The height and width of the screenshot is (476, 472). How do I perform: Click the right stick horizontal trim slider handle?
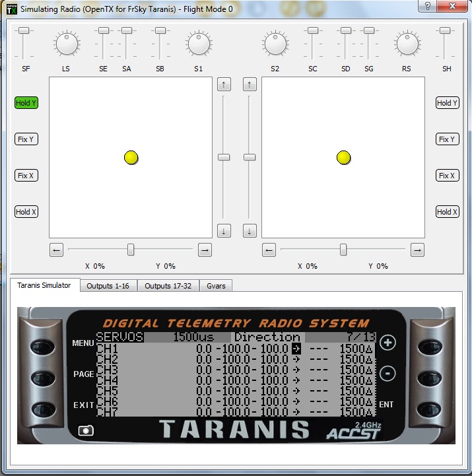point(343,250)
